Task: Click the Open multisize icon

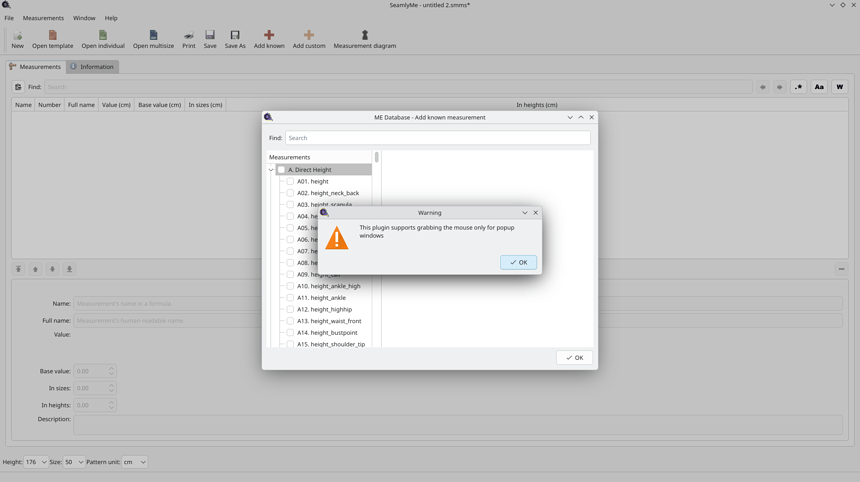Action: tap(153, 39)
